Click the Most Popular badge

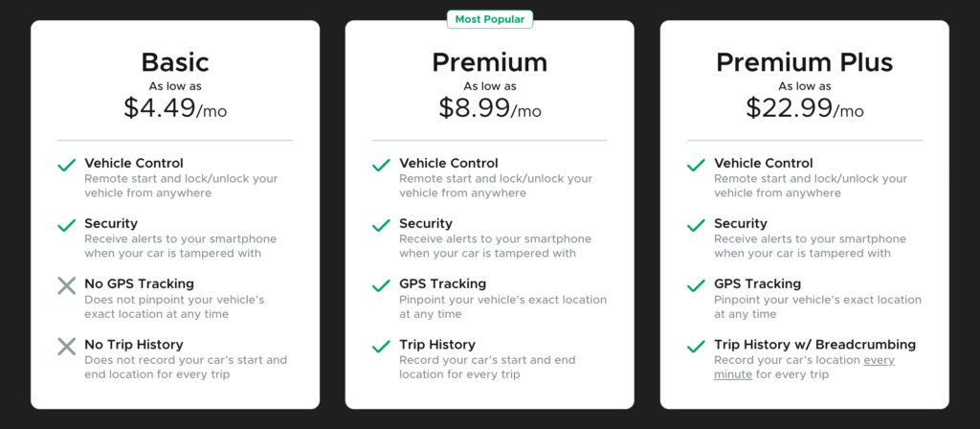[489, 18]
